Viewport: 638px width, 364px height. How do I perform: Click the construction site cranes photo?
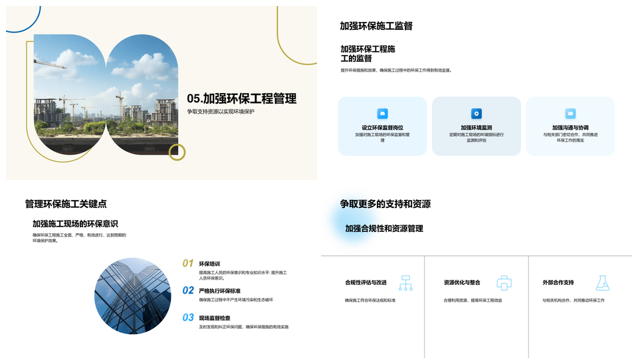tap(106, 93)
